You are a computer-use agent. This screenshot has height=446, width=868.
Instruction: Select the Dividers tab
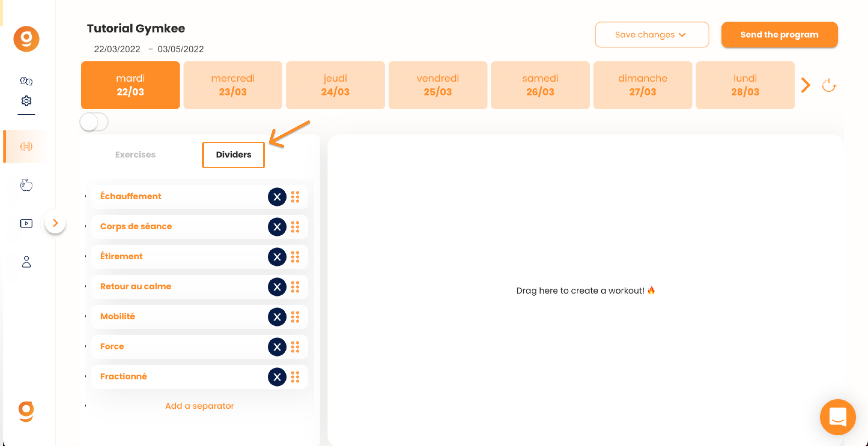click(233, 155)
